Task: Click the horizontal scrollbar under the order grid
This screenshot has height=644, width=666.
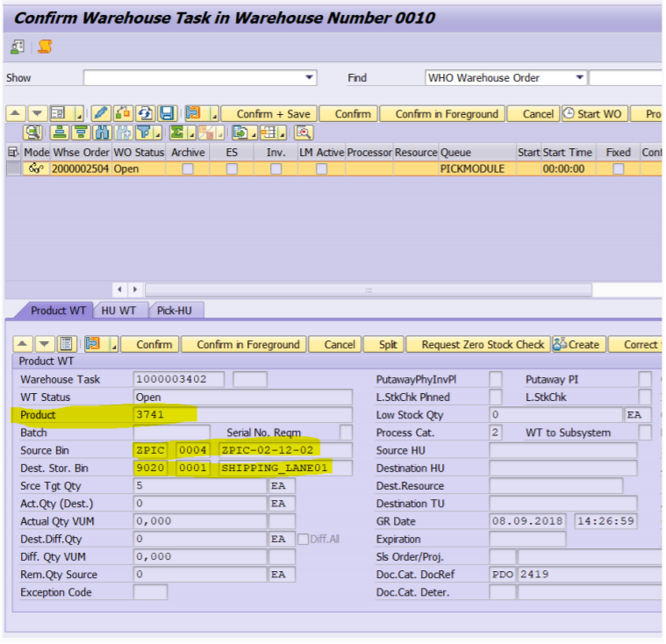Action: (x=367, y=290)
